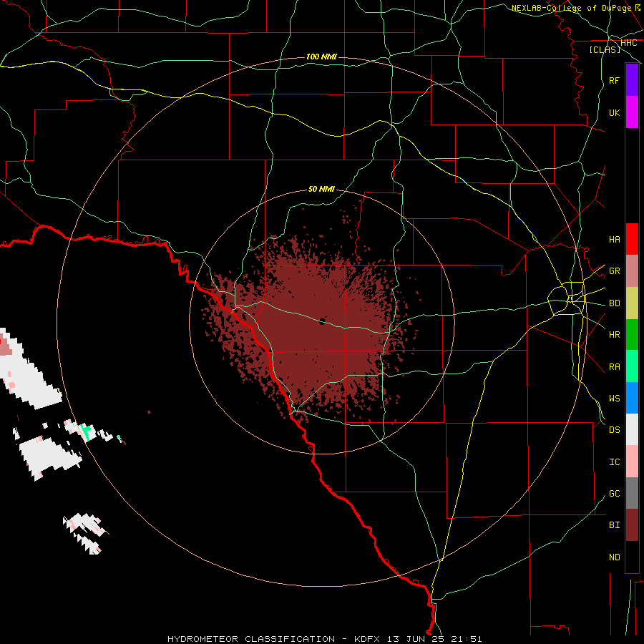Click the HHC product label

(628, 43)
